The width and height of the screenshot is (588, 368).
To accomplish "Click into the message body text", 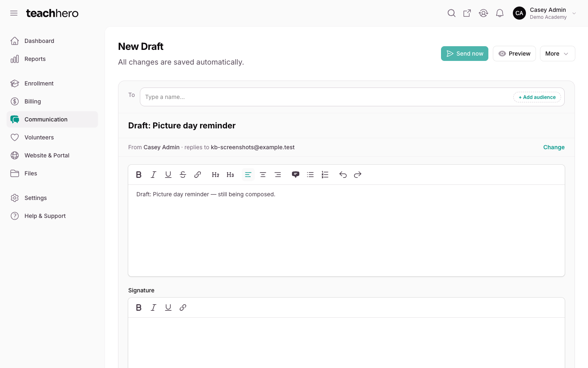I will 206,194.
